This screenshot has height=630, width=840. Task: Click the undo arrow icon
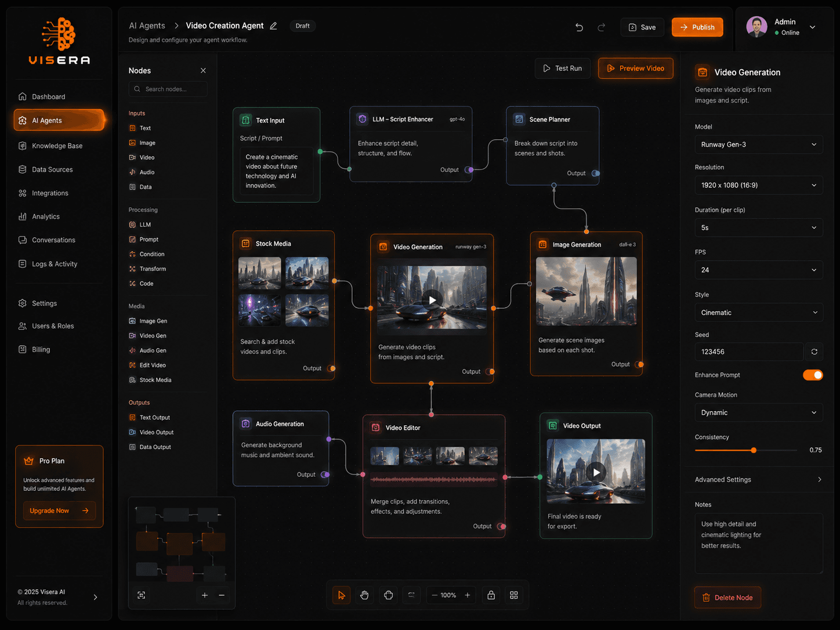pos(579,27)
